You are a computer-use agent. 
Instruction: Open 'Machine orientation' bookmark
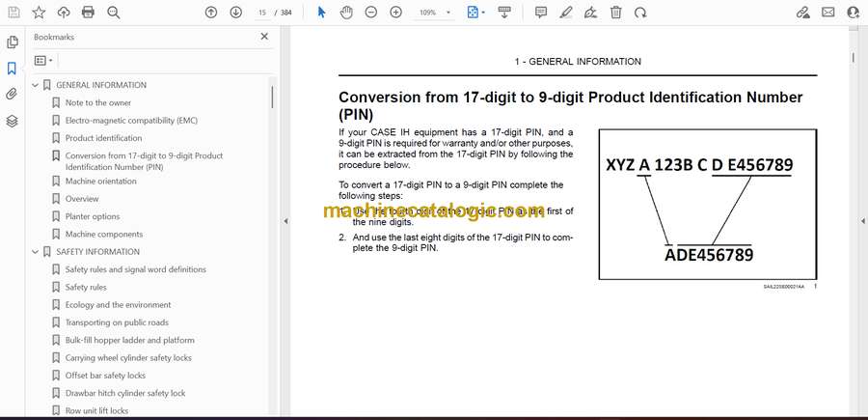click(x=100, y=182)
